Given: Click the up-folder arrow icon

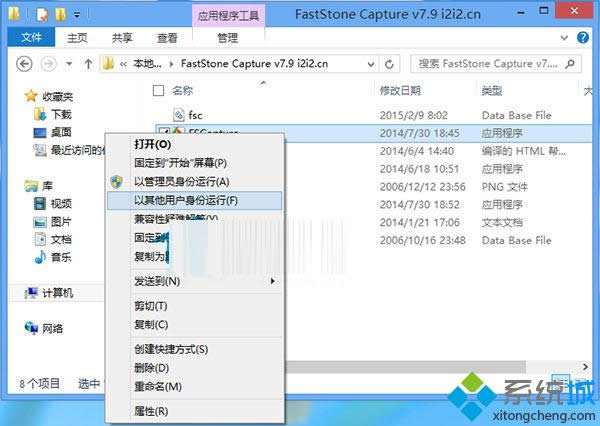Looking at the screenshot, I should pyautogui.click(x=88, y=64).
